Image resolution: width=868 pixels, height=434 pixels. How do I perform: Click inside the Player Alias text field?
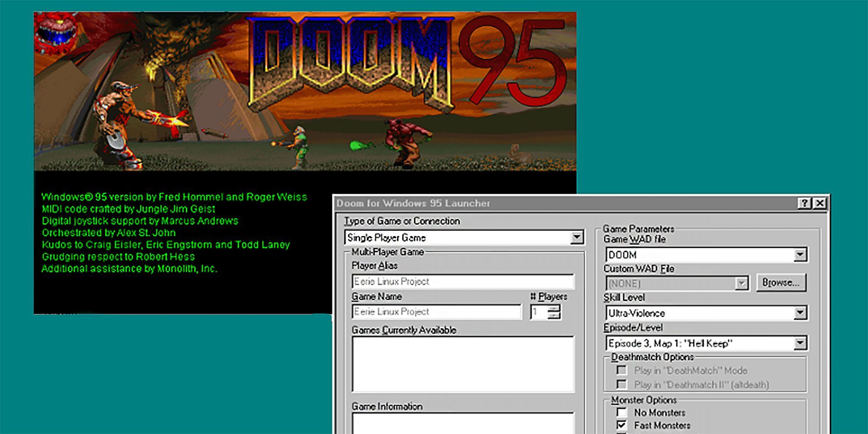[x=460, y=281]
